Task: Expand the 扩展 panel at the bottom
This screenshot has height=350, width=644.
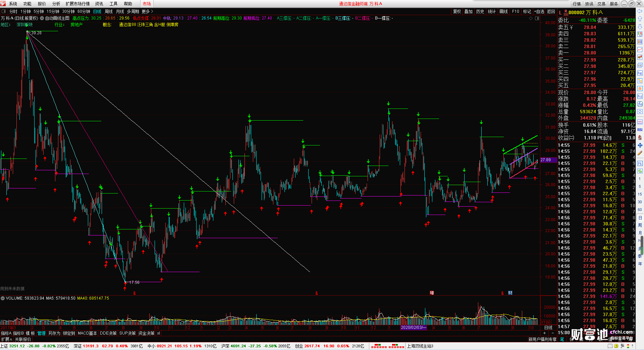Action: (6, 339)
